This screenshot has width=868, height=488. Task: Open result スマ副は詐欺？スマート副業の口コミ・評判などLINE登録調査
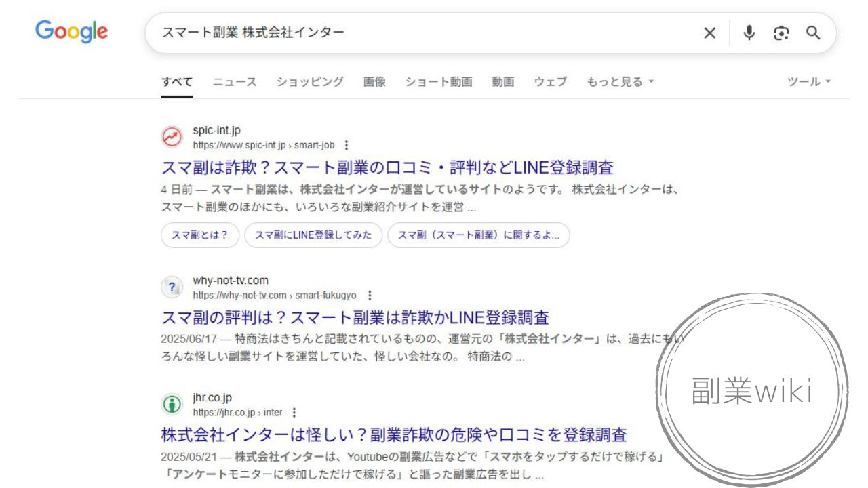point(387,167)
